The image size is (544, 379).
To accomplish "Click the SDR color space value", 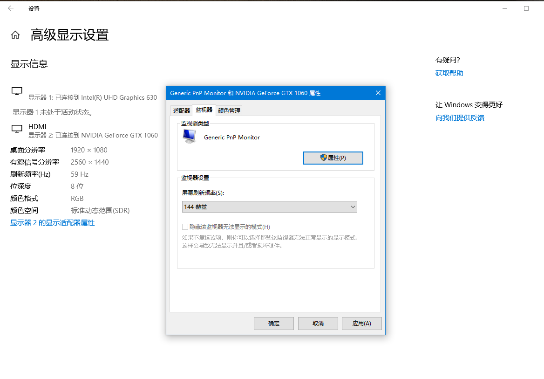I will [100, 211].
